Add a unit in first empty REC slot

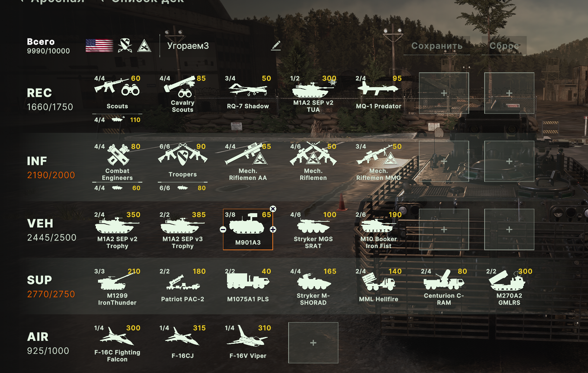pyautogui.click(x=444, y=93)
